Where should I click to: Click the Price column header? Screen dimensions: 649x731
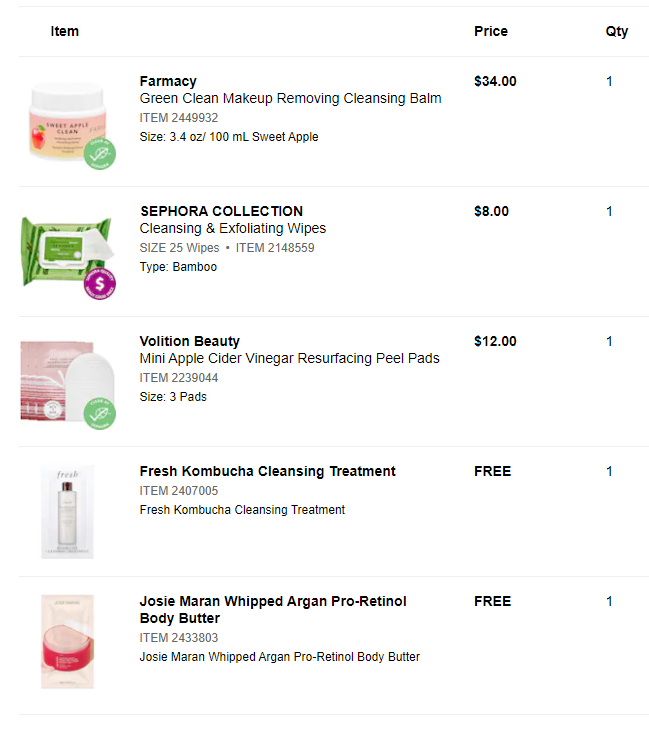491,31
